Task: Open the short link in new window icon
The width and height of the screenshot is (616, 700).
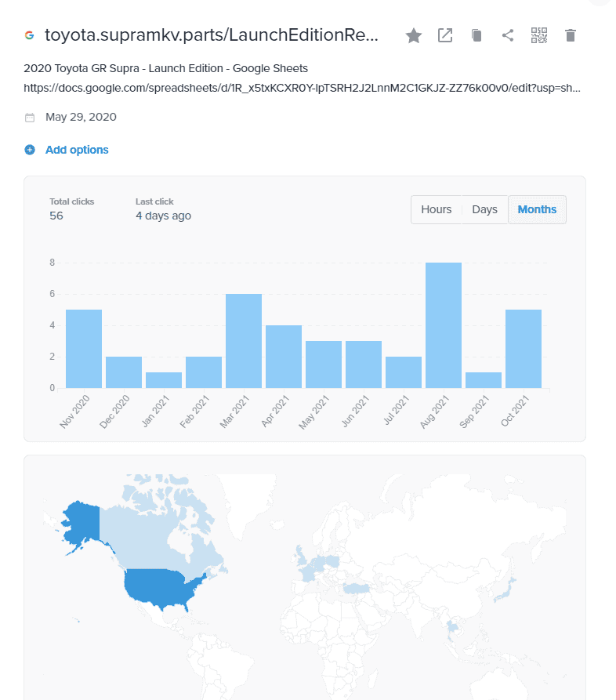Action: [x=445, y=35]
